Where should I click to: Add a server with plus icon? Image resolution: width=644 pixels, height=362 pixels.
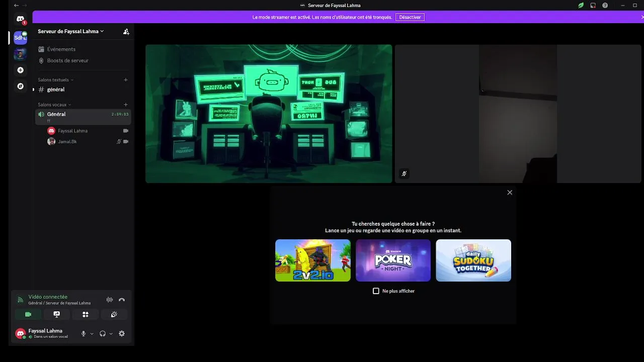(x=21, y=70)
